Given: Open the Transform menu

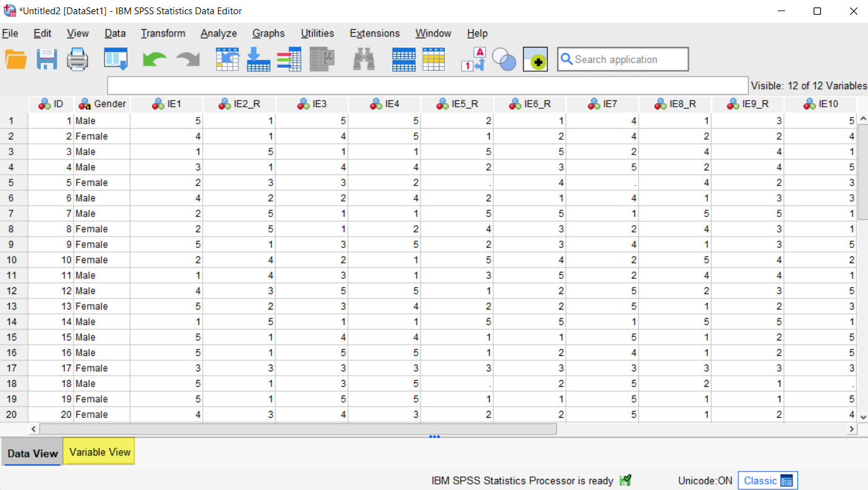Looking at the screenshot, I should point(163,33).
